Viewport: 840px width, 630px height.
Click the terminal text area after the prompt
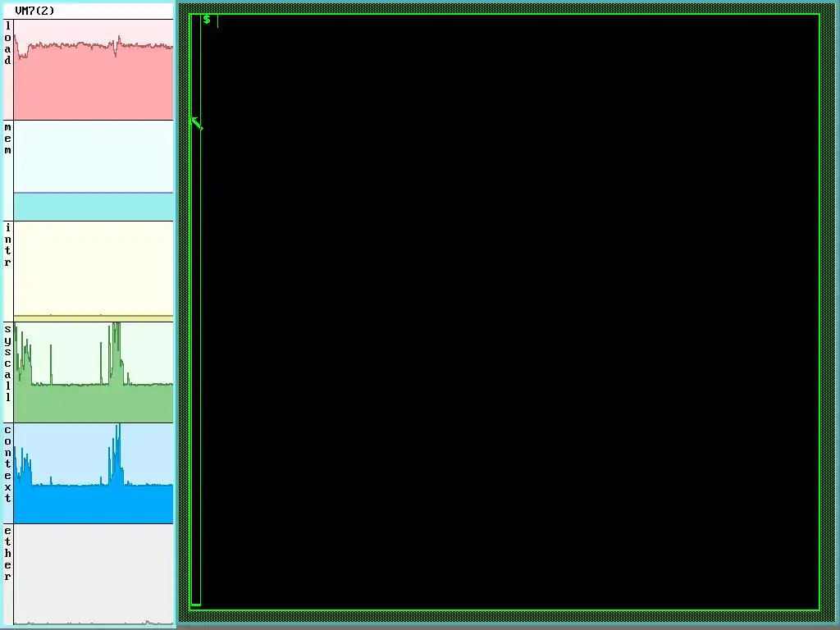point(510,312)
